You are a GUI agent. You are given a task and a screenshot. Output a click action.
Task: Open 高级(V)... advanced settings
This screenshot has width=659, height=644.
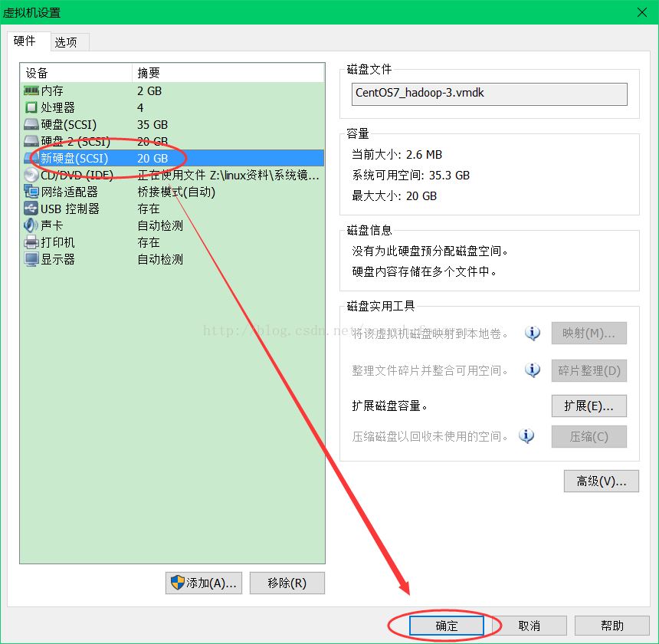601,481
